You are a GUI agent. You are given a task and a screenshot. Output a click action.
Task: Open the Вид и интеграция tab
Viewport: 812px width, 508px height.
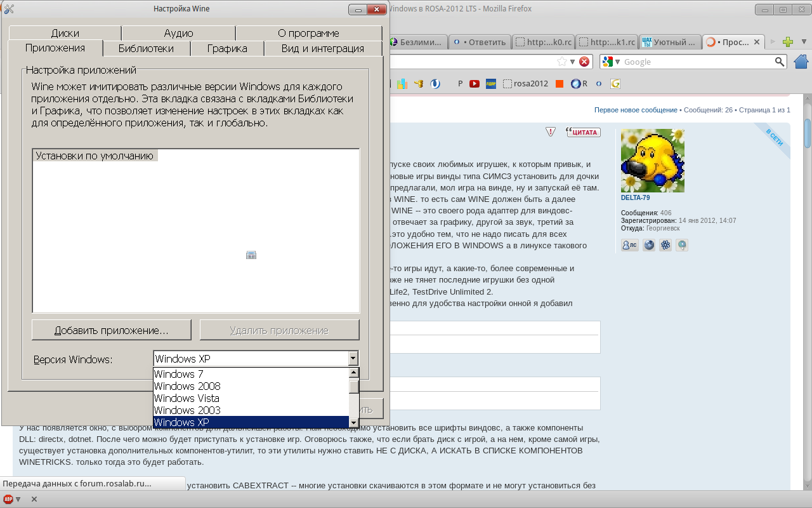click(x=323, y=48)
